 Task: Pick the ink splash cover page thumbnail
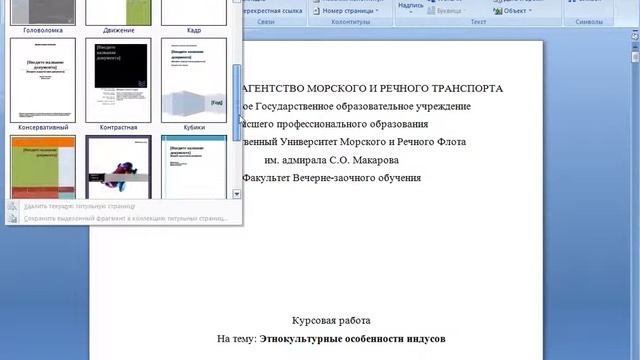(118, 167)
